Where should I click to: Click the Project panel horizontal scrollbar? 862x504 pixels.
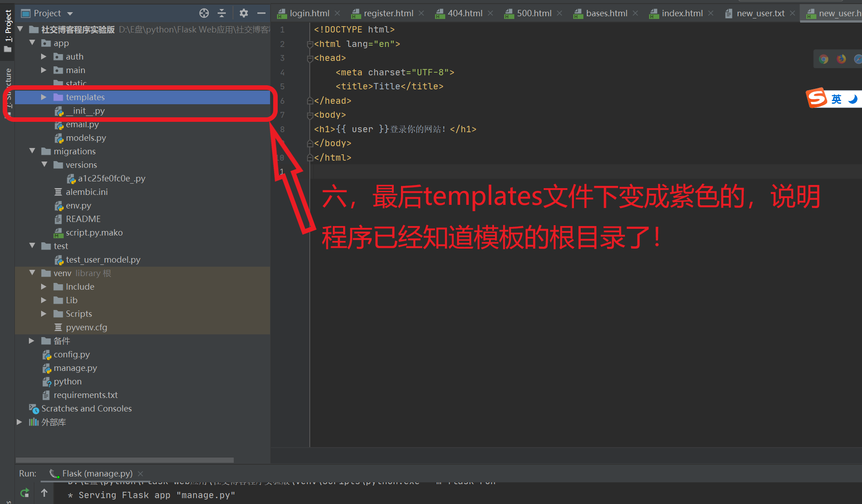124,460
